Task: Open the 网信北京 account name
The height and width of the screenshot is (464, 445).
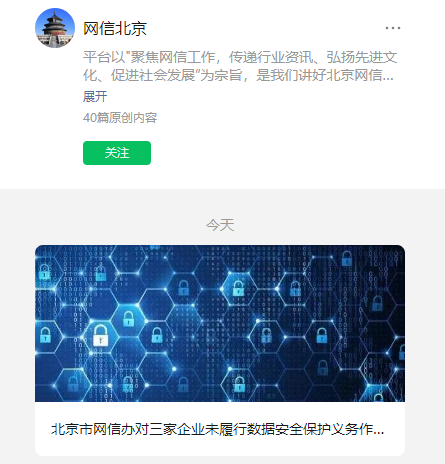Action: pos(115,28)
